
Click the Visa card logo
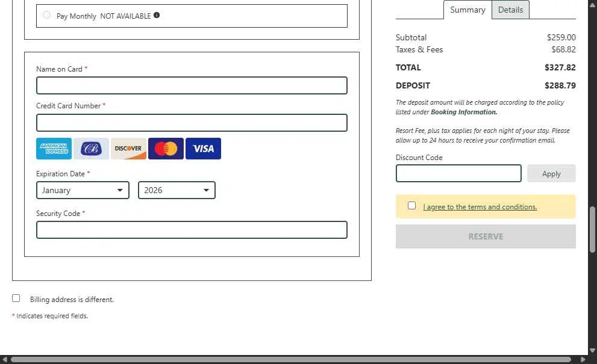click(x=203, y=149)
